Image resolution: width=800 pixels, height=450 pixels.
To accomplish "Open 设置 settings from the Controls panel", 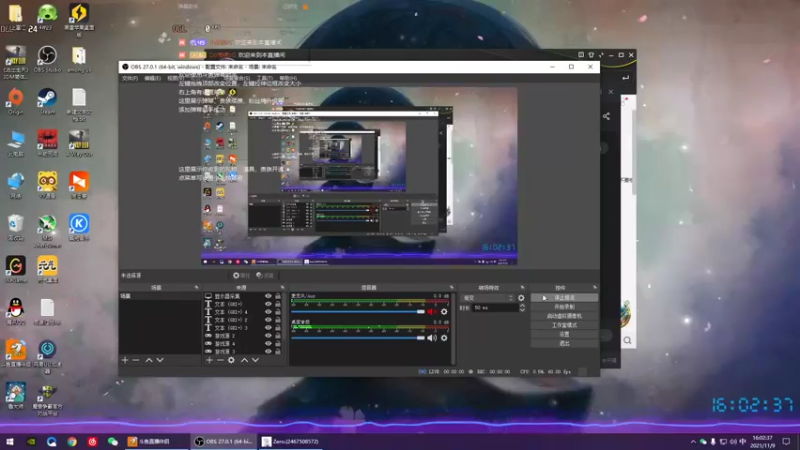I will pos(564,335).
